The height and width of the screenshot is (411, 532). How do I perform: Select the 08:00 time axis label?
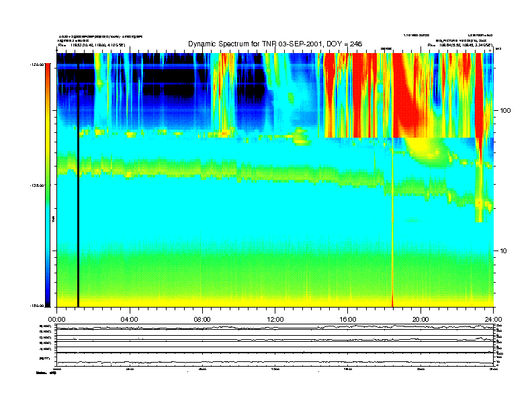click(x=202, y=320)
